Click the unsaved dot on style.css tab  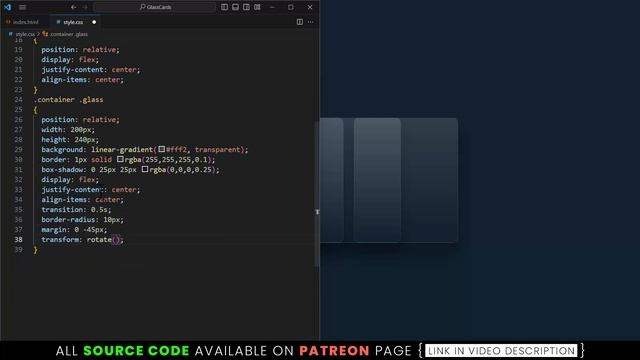pyautogui.click(x=94, y=22)
